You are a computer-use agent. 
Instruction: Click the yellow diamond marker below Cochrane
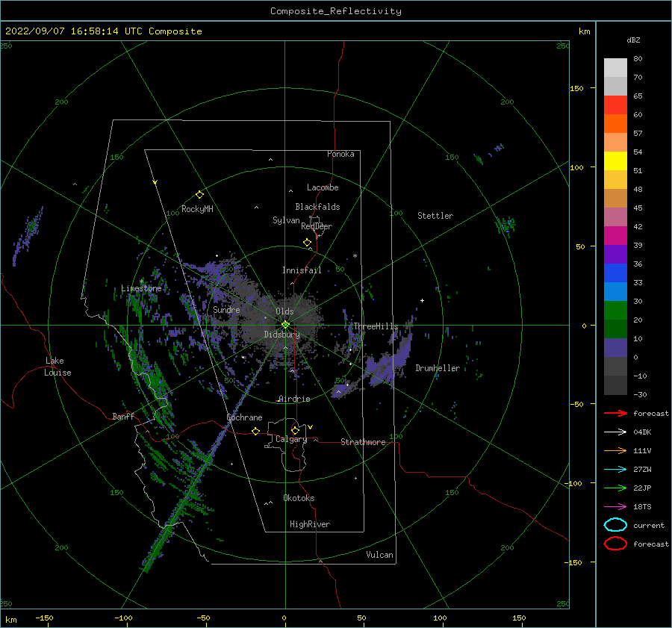coord(255,431)
